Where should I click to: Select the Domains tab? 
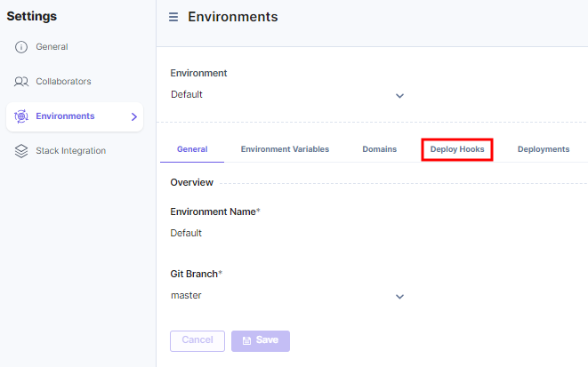pos(380,149)
